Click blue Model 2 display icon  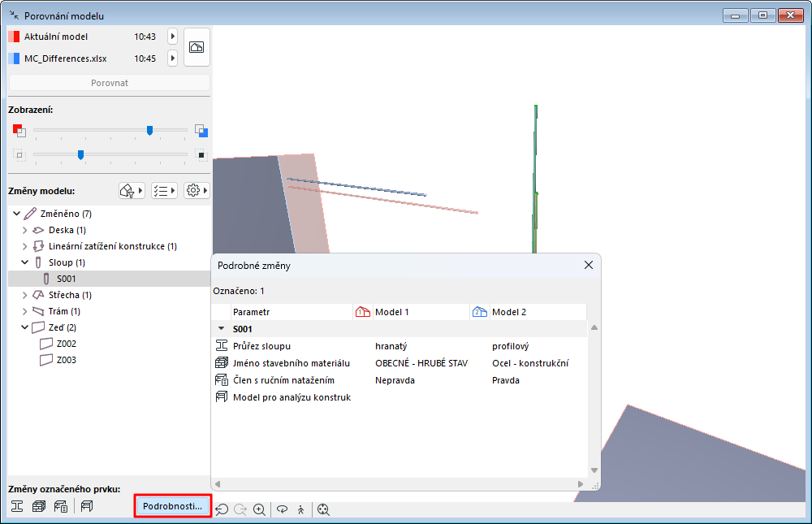(201, 131)
